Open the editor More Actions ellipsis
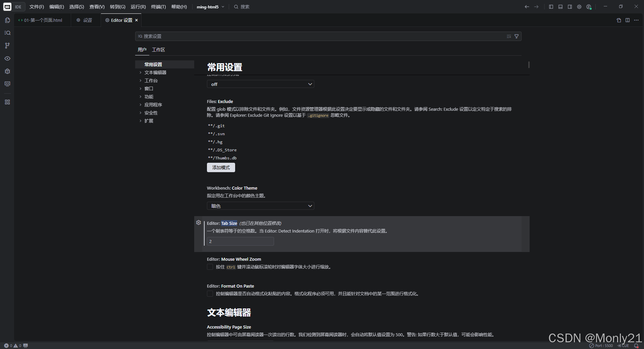Viewport: 644px width, 349px height. point(636,20)
